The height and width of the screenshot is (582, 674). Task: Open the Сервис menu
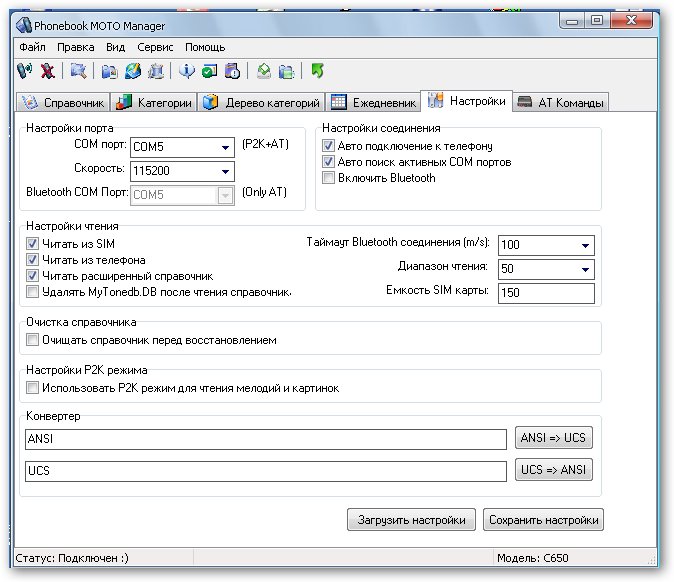(x=155, y=47)
